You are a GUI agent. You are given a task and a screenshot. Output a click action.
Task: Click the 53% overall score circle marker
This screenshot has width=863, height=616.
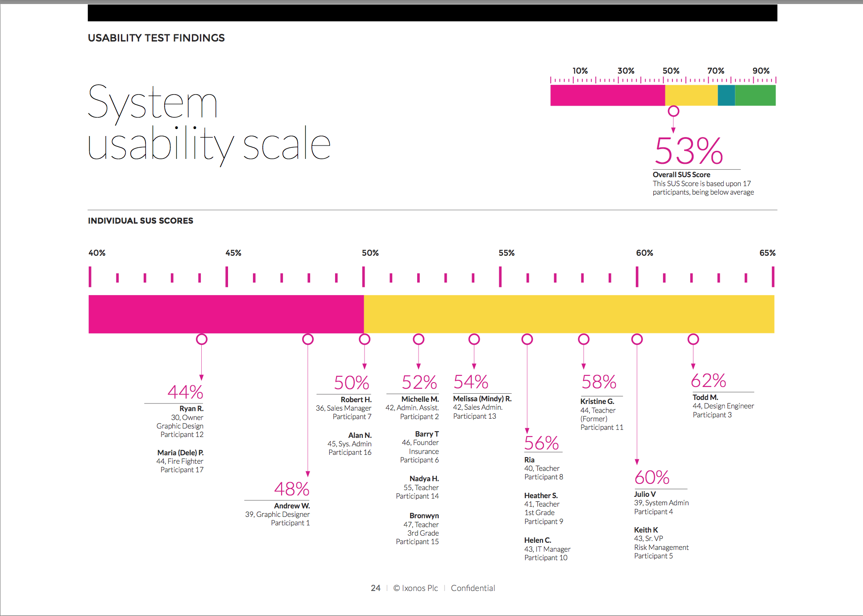673,111
